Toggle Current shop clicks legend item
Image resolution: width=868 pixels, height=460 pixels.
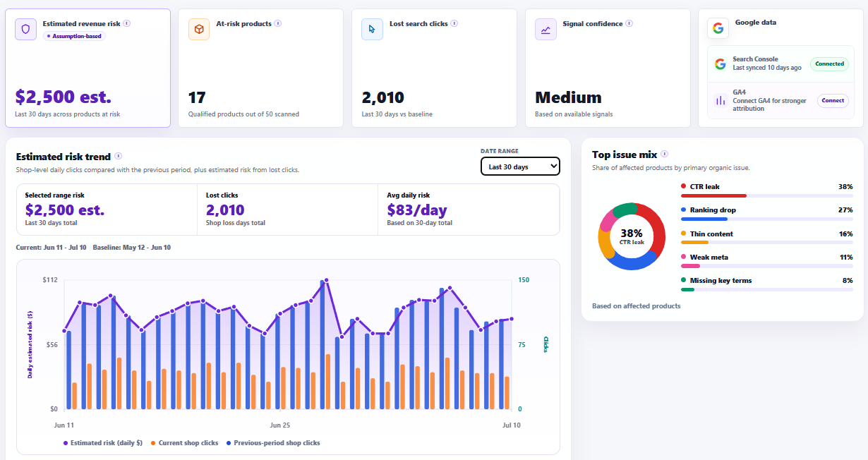(x=184, y=443)
